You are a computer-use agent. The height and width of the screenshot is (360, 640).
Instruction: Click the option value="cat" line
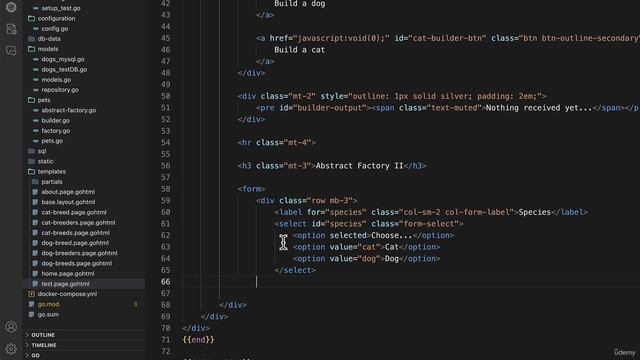click(x=366, y=247)
